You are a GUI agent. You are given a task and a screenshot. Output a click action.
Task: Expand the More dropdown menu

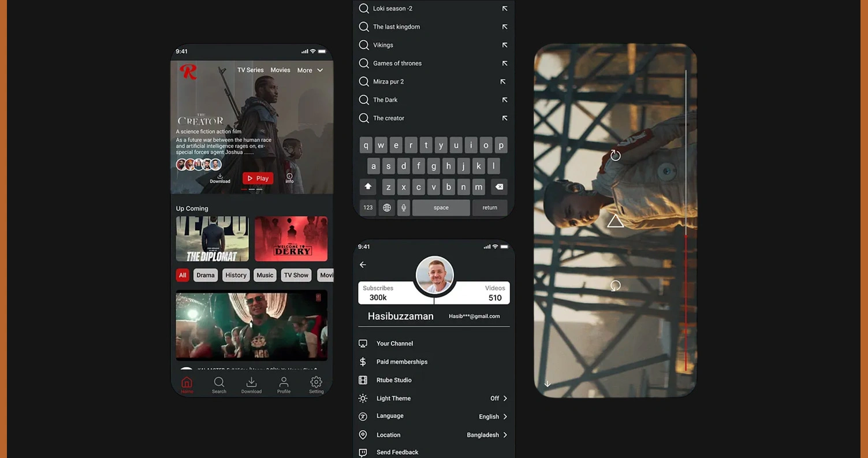310,70
